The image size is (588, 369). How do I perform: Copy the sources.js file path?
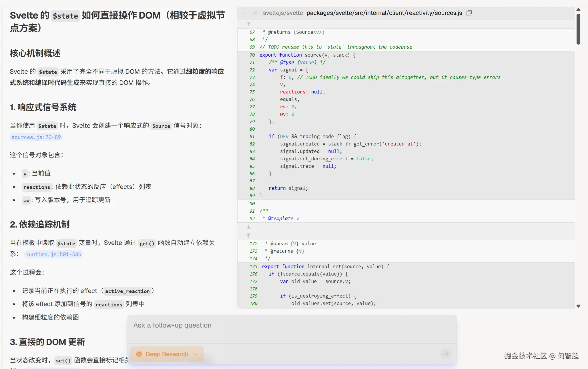tap(469, 13)
